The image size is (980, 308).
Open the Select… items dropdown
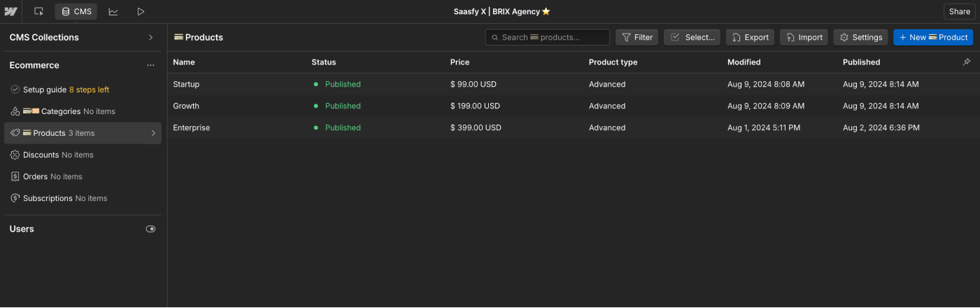tap(692, 37)
